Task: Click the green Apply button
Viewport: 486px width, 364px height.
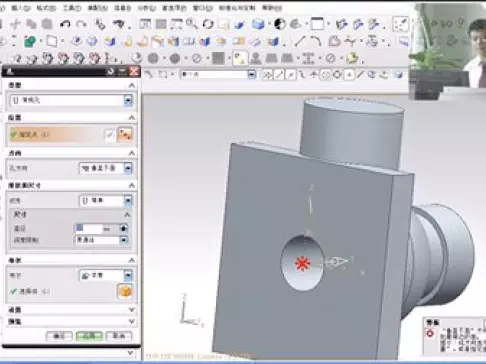Action: pyautogui.click(x=89, y=336)
